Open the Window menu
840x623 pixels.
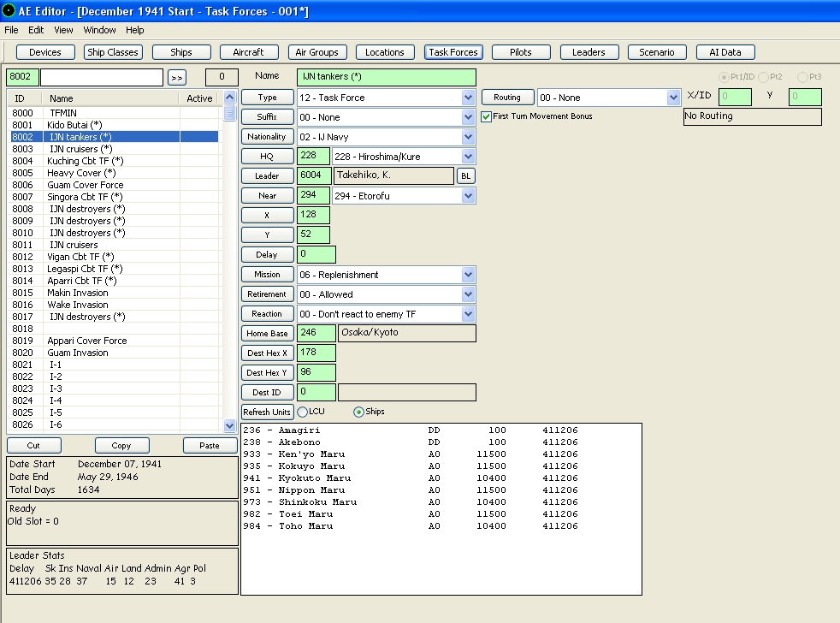[x=99, y=30]
